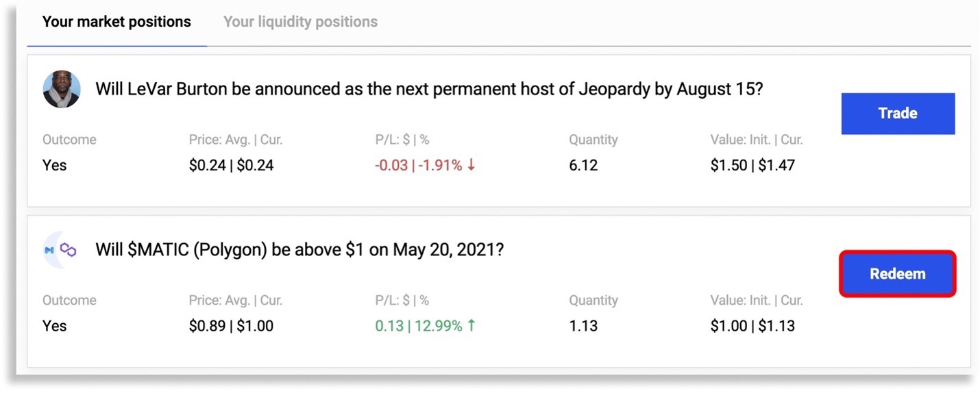Click green up arrow profit indicator
The image size is (980, 393).
pos(471,326)
